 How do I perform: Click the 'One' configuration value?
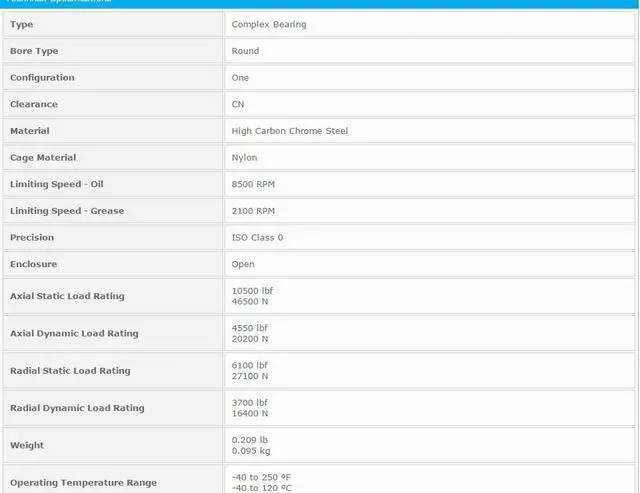coord(240,78)
